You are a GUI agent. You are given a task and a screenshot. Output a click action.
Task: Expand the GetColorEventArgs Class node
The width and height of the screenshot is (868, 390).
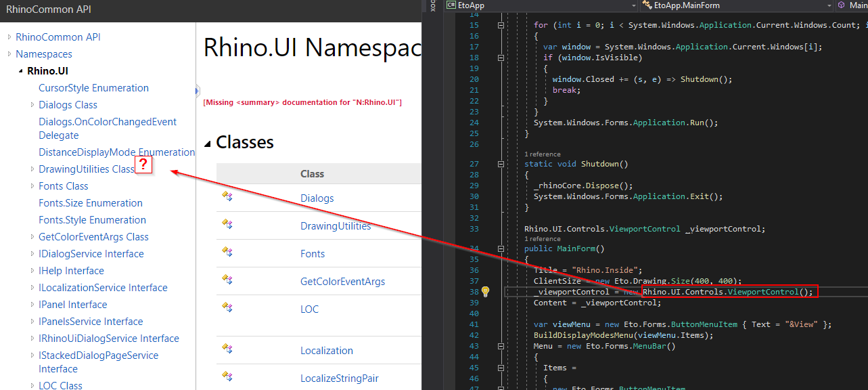pyautogui.click(x=32, y=237)
